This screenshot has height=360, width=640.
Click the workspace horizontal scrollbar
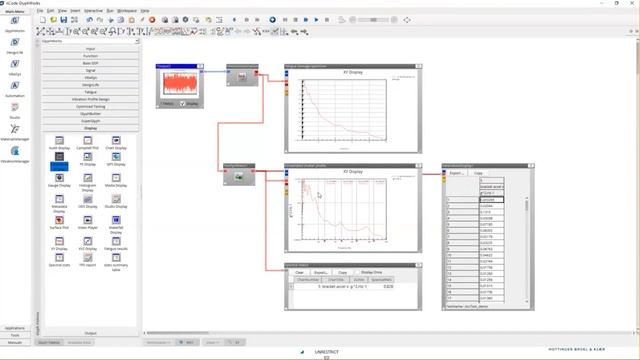pyautogui.click(x=178, y=333)
